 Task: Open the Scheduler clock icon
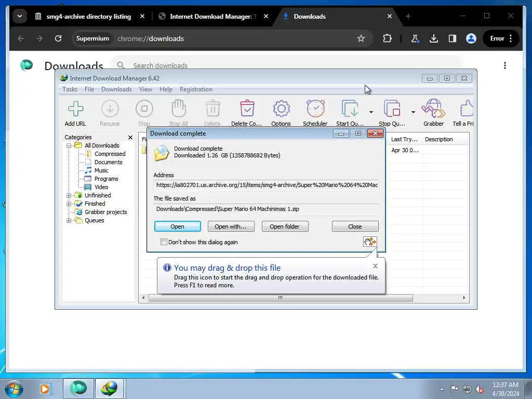pyautogui.click(x=315, y=109)
